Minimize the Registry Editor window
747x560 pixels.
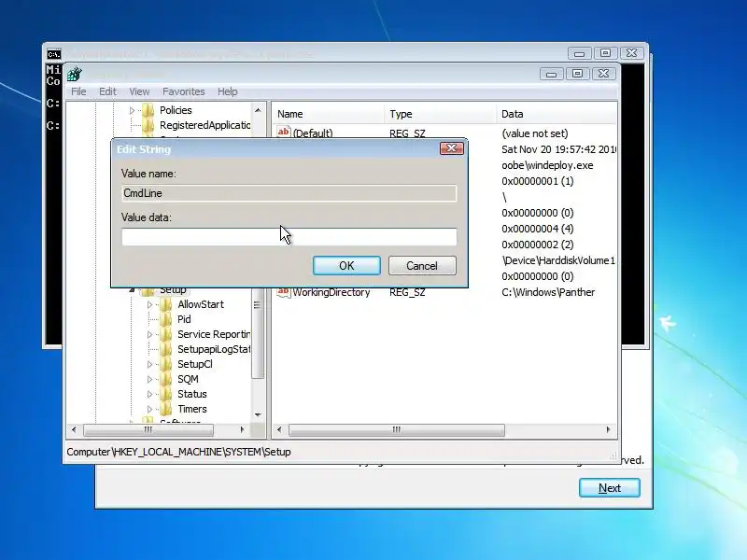click(552, 74)
